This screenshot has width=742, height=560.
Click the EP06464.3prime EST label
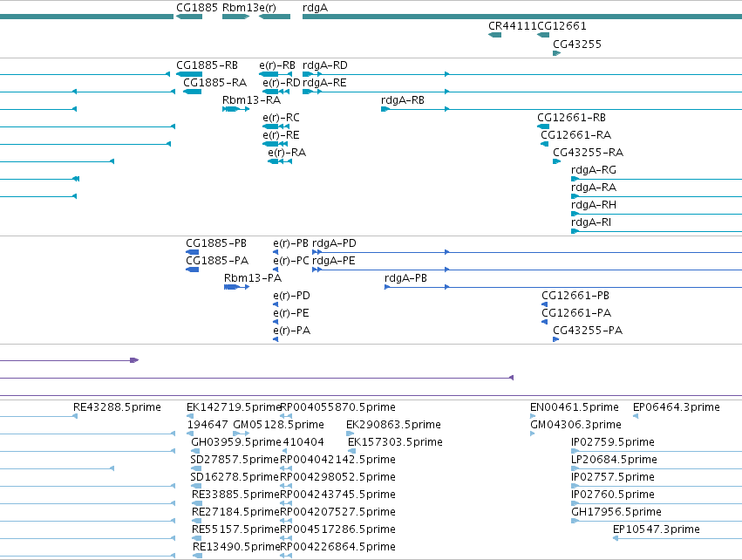(x=677, y=407)
